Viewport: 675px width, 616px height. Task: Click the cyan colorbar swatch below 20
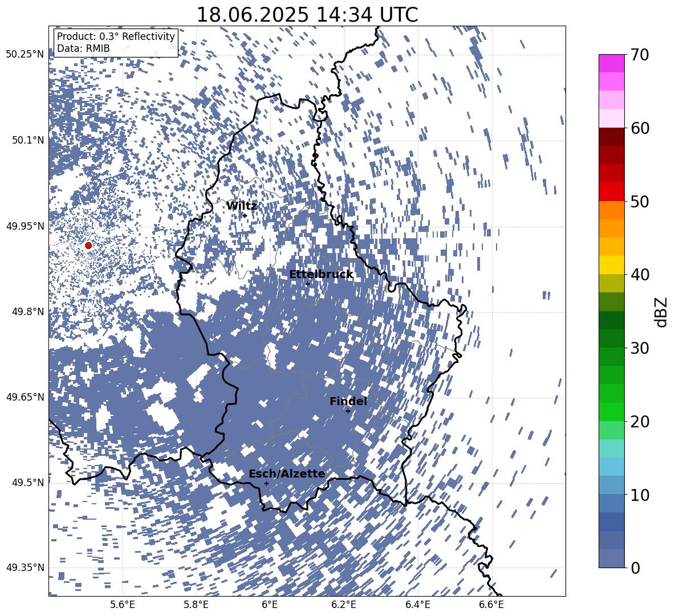[x=611, y=448]
